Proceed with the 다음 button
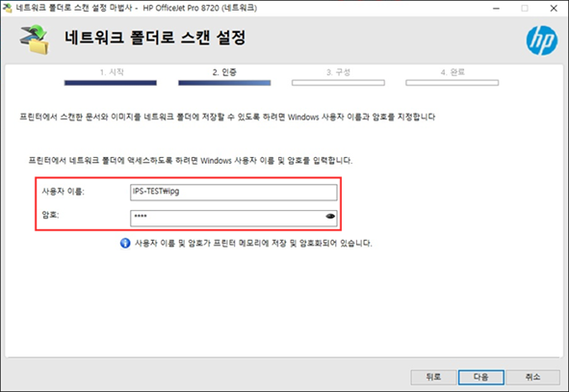This screenshot has width=569, height=392. [x=480, y=378]
